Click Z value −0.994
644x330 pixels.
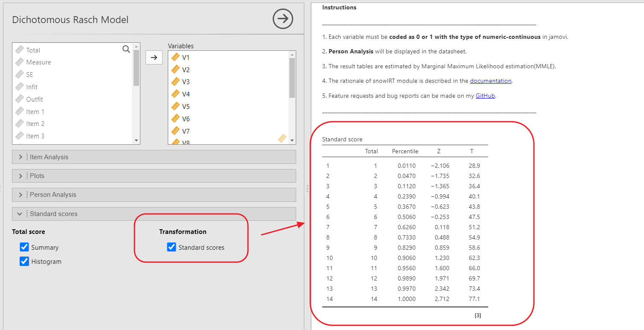(x=440, y=196)
